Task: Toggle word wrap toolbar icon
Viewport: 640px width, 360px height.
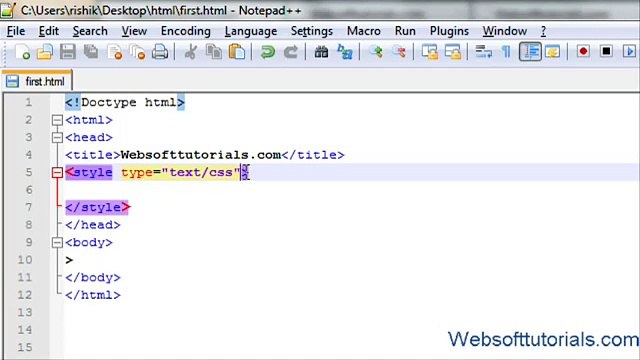Action: 483,52
